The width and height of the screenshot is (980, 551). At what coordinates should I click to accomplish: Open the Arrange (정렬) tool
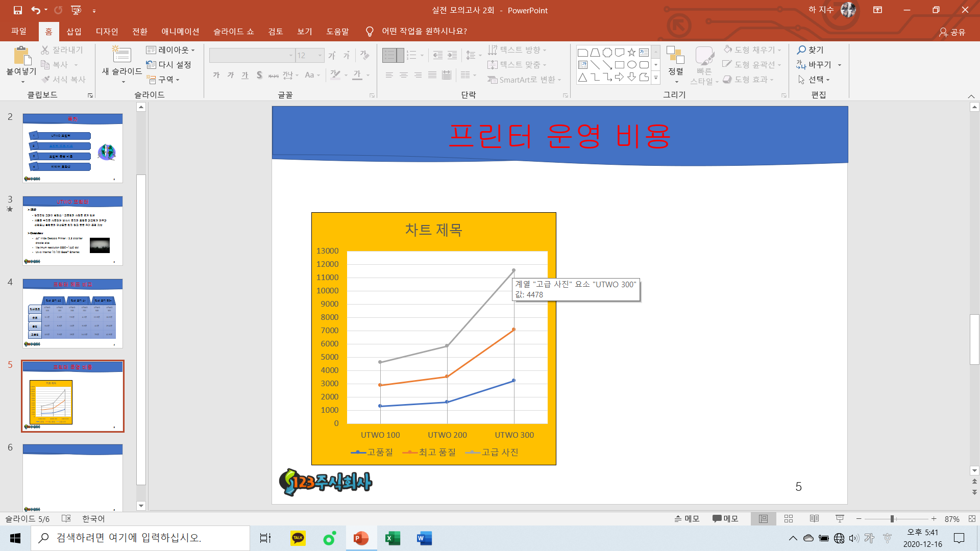point(675,61)
